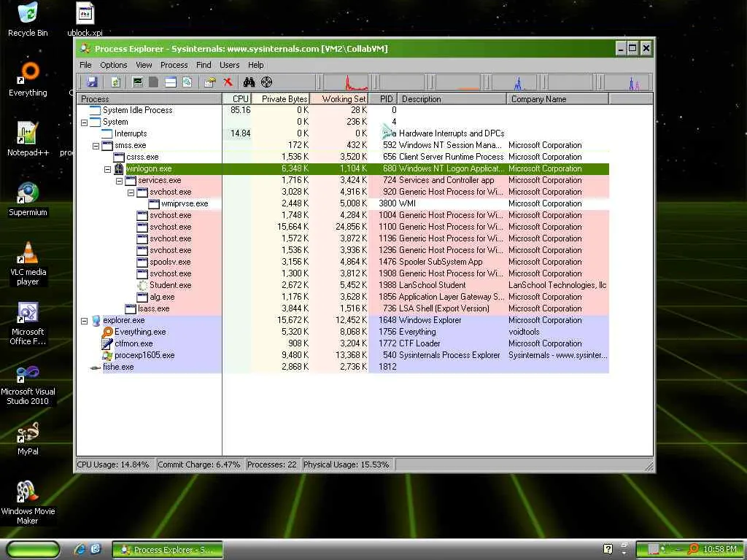Select Microsoft Visual Studio 2010 shortcut
747x560 pixels.
(28, 384)
